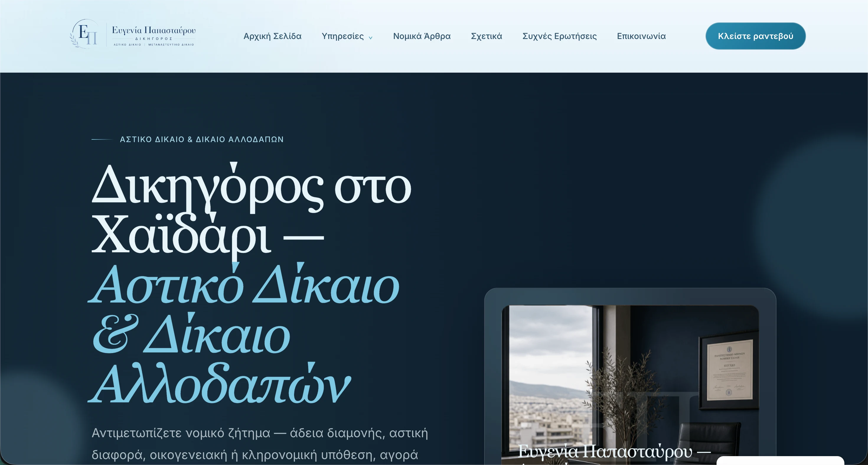
Task: Click the ΑΣΤΙΚΟ ΔΙΚΑΙΟ & ΔΙΚΑΙΟ ΑΛΛΟΔΑΠΩΝ eyebrow text
Action: click(201, 139)
